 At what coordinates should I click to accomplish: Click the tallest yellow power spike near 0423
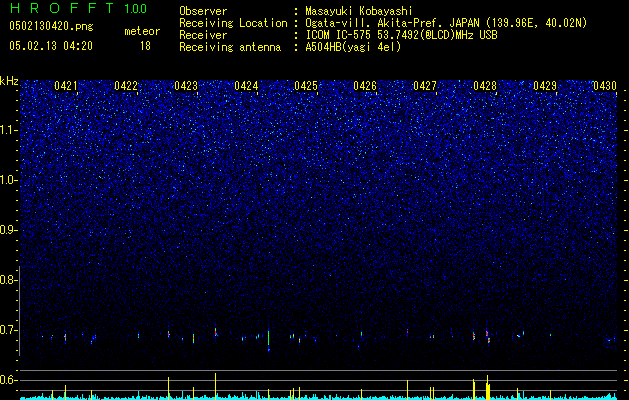coord(215,386)
